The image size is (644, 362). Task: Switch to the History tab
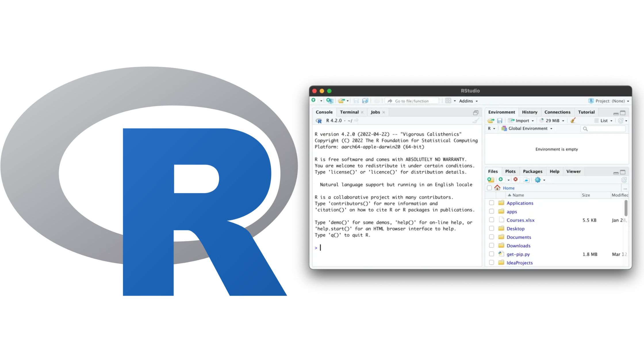[529, 112]
